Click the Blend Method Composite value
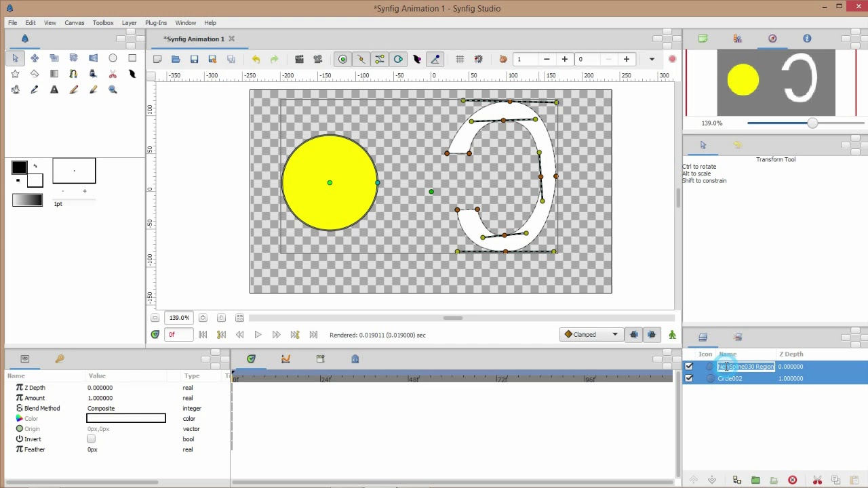 coord(101,408)
